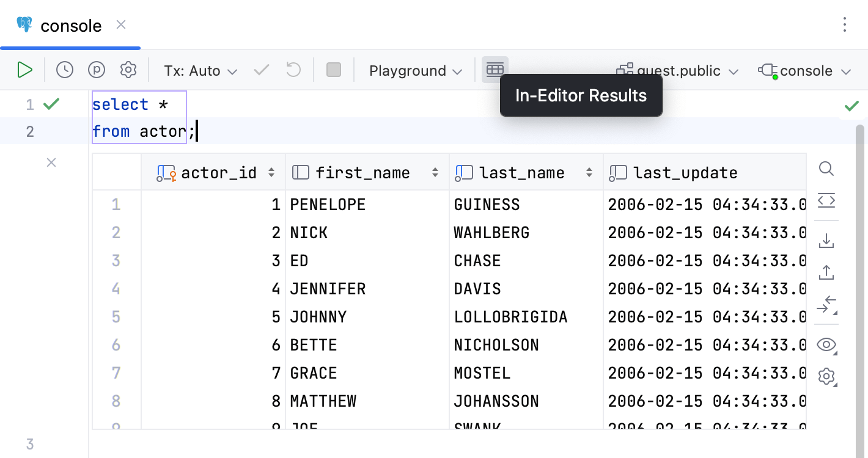
Task: Open the search magnifier in the results panel
Action: (826, 169)
